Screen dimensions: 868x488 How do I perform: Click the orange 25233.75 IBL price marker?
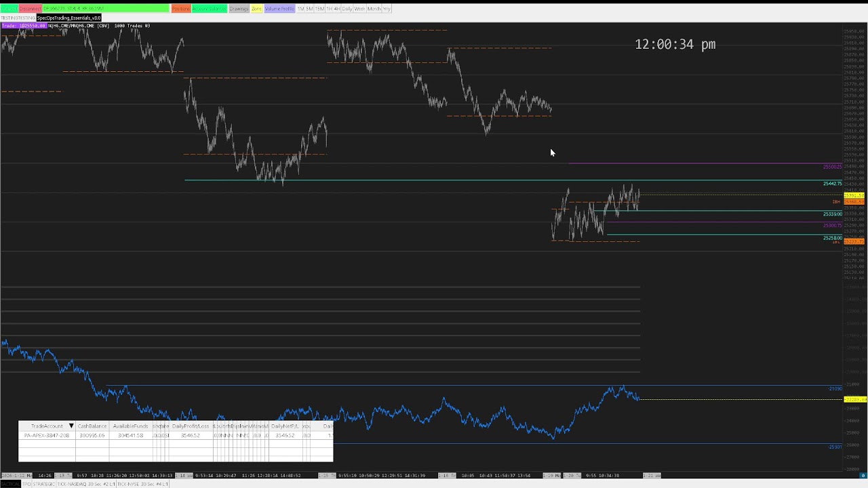pos(854,241)
